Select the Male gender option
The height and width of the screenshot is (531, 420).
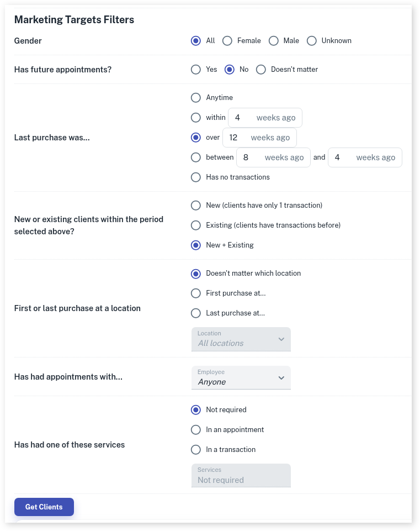tap(274, 41)
